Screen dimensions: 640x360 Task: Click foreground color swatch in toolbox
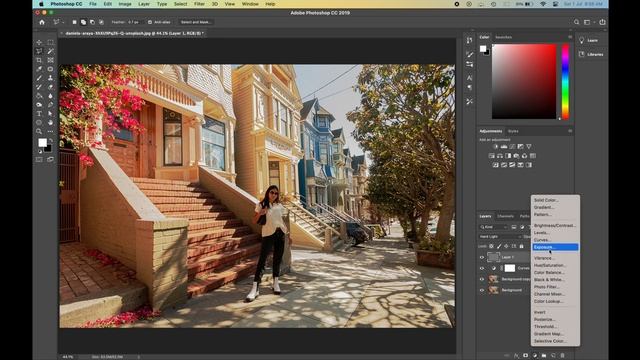42,142
